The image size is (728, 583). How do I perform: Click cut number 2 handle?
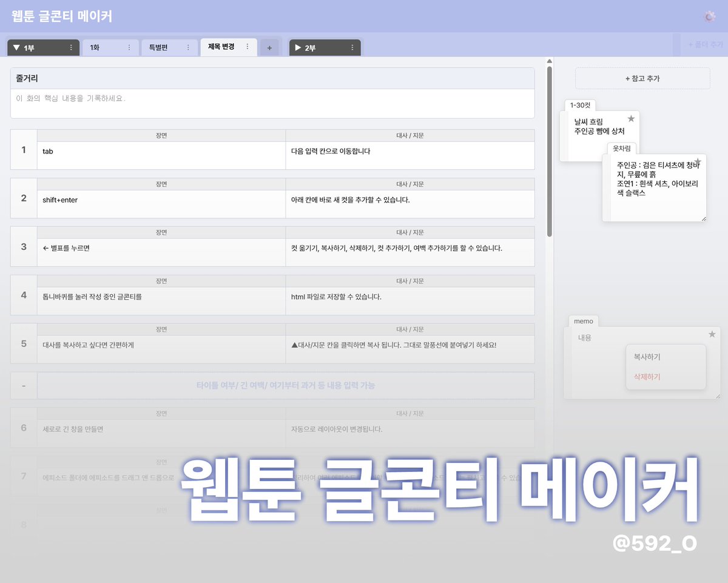click(x=24, y=198)
